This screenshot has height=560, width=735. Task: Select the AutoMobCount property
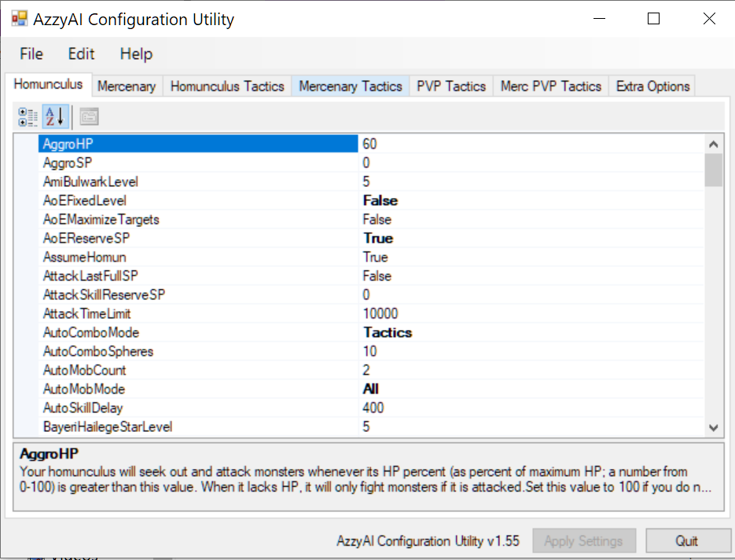click(198, 370)
